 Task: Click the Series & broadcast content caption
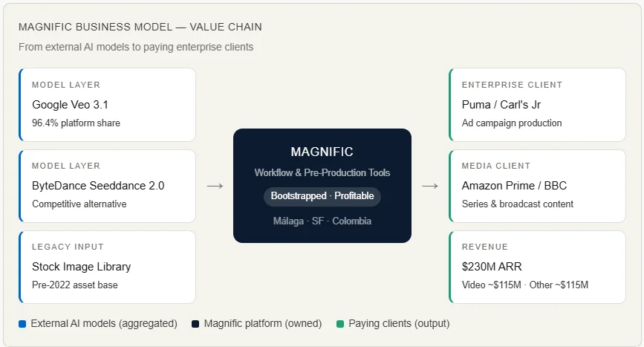(517, 204)
